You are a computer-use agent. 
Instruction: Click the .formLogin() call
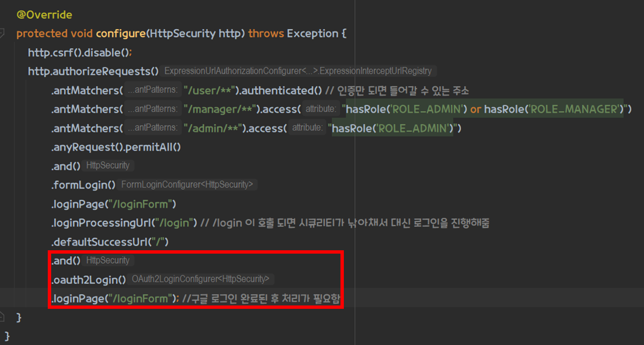click(x=83, y=185)
